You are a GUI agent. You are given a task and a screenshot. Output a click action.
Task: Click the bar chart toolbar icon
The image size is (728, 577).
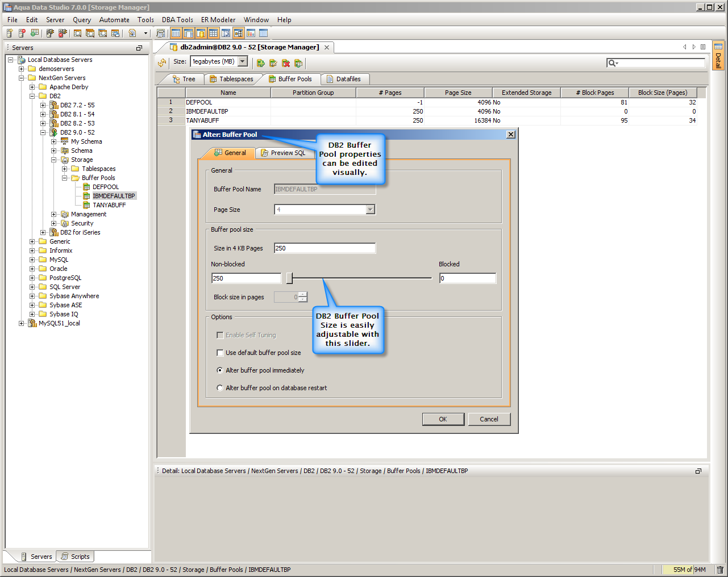coord(251,33)
